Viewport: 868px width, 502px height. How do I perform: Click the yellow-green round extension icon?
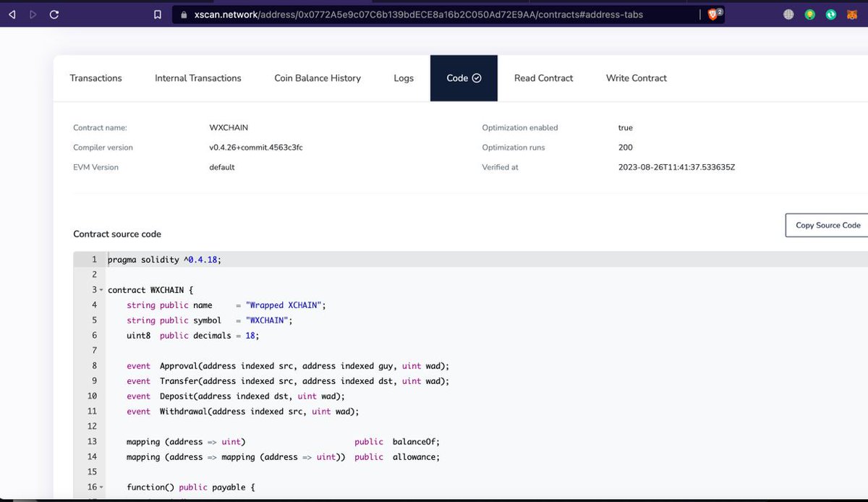811,14
